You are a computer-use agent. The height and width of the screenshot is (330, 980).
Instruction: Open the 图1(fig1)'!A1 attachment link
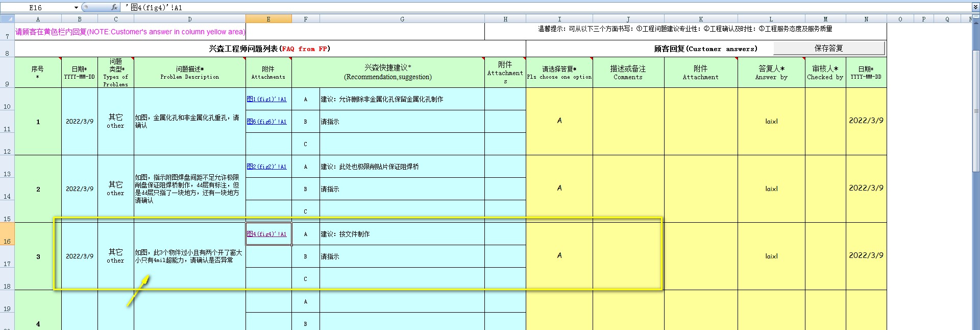point(266,99)
